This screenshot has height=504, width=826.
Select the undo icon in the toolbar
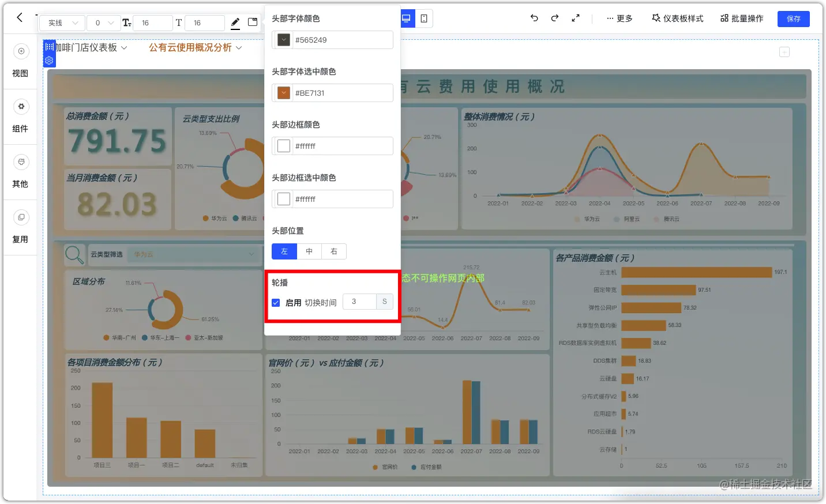tap(534, 18)
